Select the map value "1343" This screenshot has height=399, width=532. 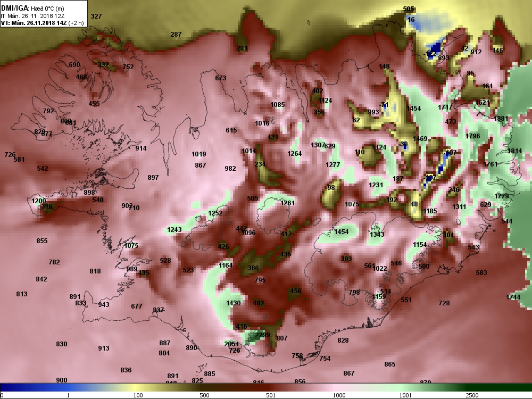tap(377, 235)
